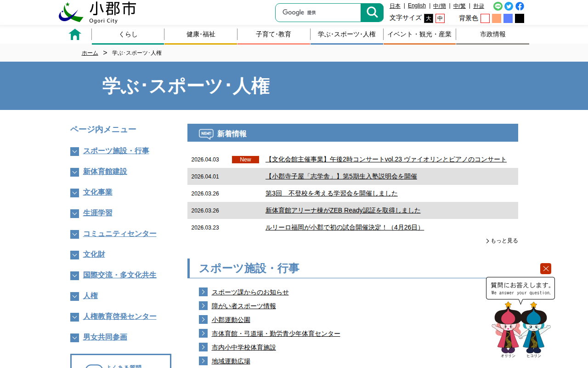Viewport: 588px width, 368px height.
Task: Expand 生涯学習 chevron in page menu
Action: pos(75,213)
